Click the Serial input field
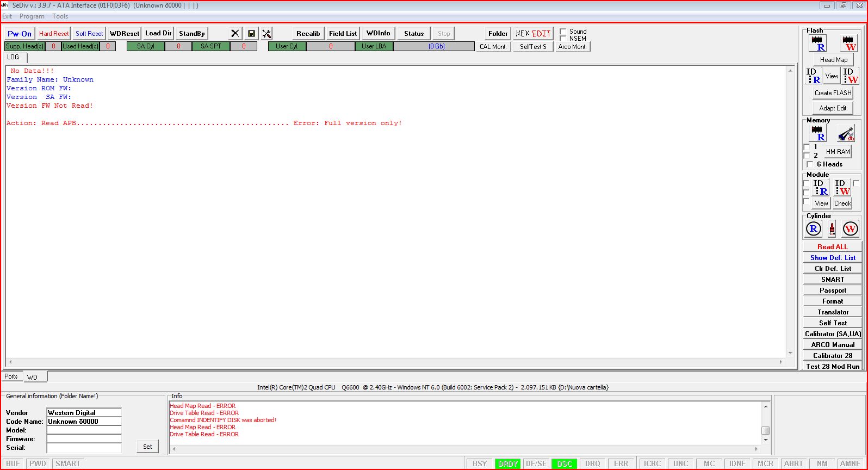This screenshot has height=470, width=868. point(84,448)
